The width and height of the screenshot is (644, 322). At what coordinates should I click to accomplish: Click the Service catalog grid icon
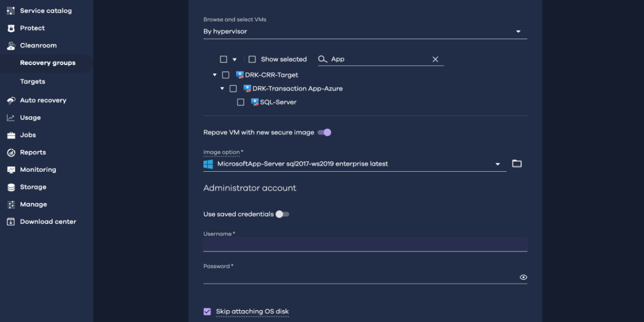point(11,11)
